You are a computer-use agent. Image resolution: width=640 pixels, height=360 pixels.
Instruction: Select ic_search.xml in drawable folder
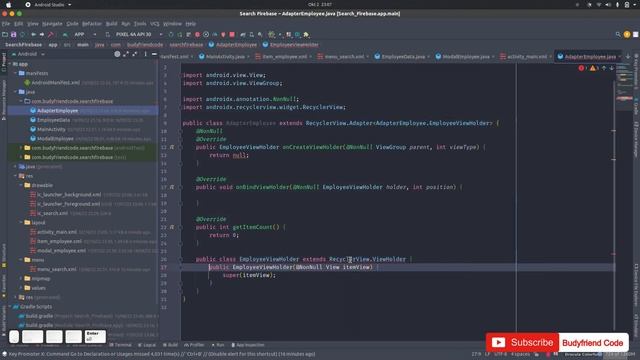52,213
